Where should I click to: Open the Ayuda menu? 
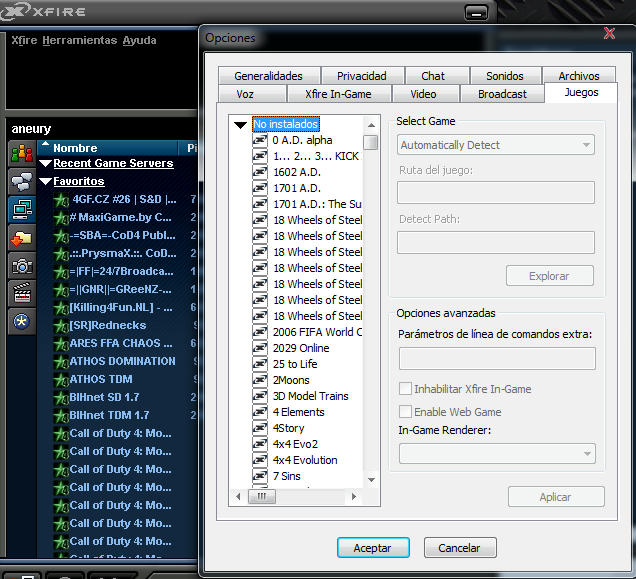coord(139,40)
